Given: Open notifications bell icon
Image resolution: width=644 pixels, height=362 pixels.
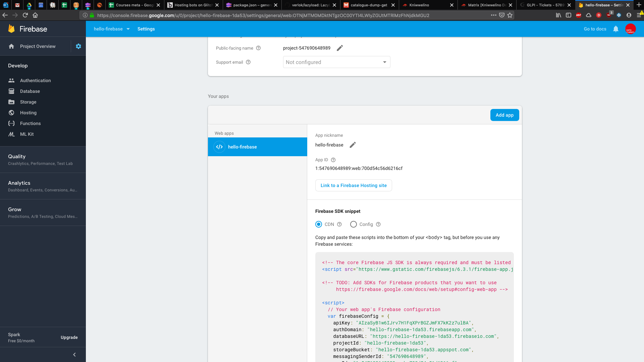Looking at the screenshot, I should tap(615, 29).
